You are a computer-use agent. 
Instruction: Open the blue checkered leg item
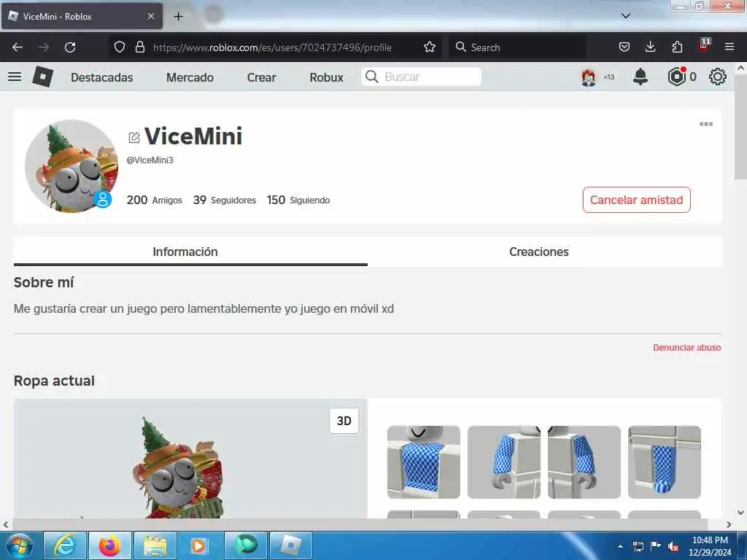tap(665, 462)
